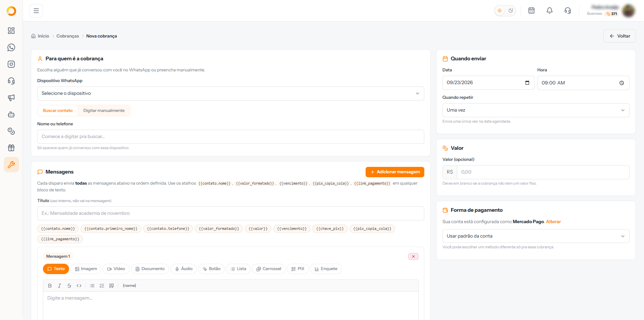The width and height of the screenshot is (644, 320).
Task: Open the calendar icon in header
Action: (x=532, y=11)
